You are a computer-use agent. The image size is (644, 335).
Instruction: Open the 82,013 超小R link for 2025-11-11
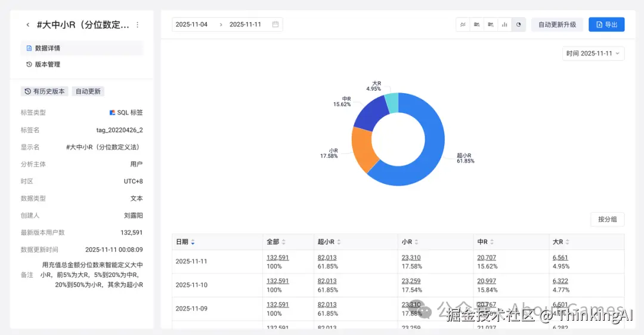tap(327, 257)
